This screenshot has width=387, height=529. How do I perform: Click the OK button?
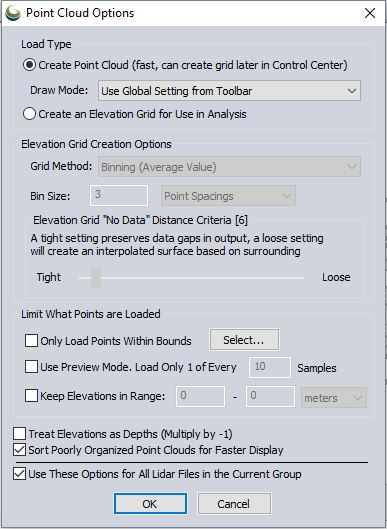point(150,504)
